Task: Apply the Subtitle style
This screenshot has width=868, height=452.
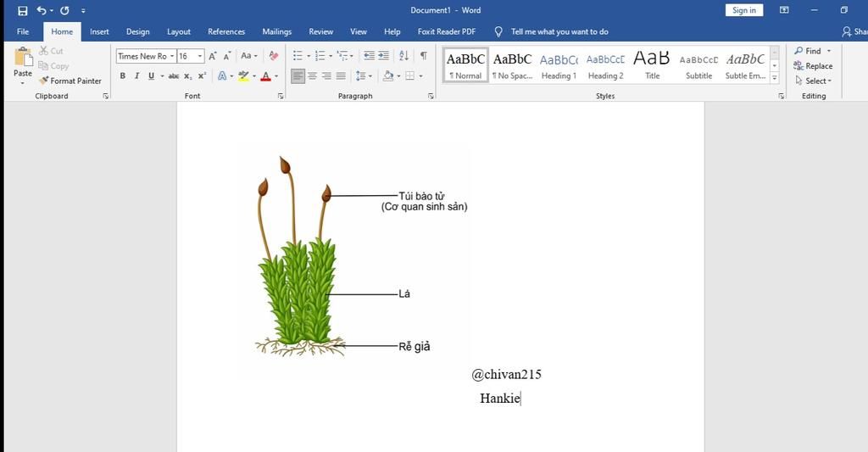Action: [698, 65]
